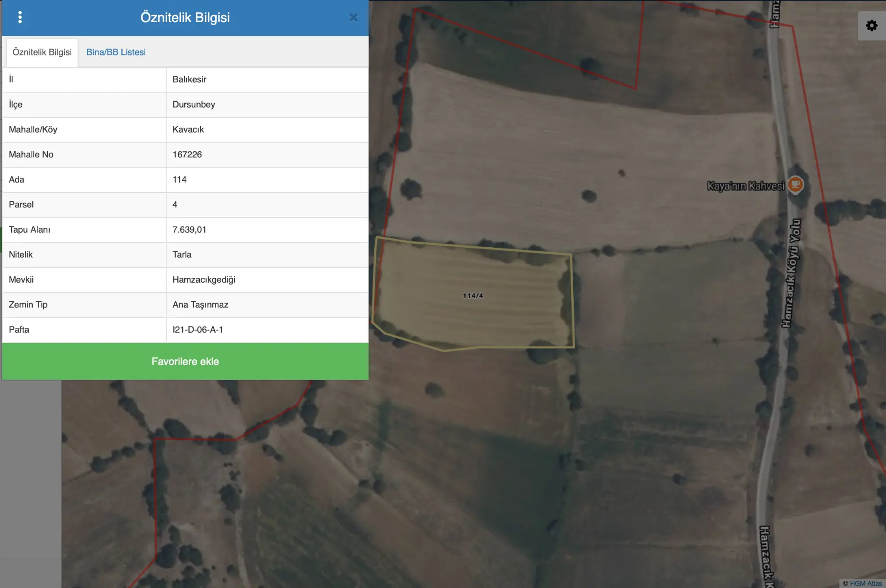Click the Hamzacık Köyü Yolu road label

tap(791, 273)
